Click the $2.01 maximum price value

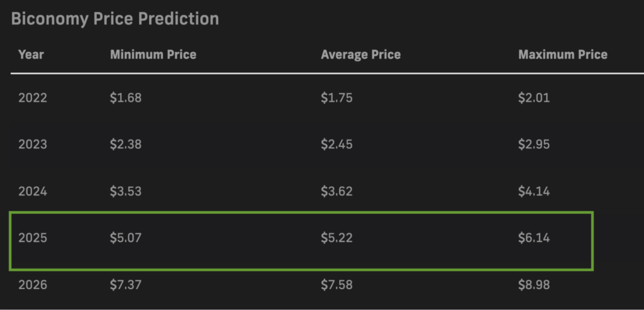click(534, 97)
